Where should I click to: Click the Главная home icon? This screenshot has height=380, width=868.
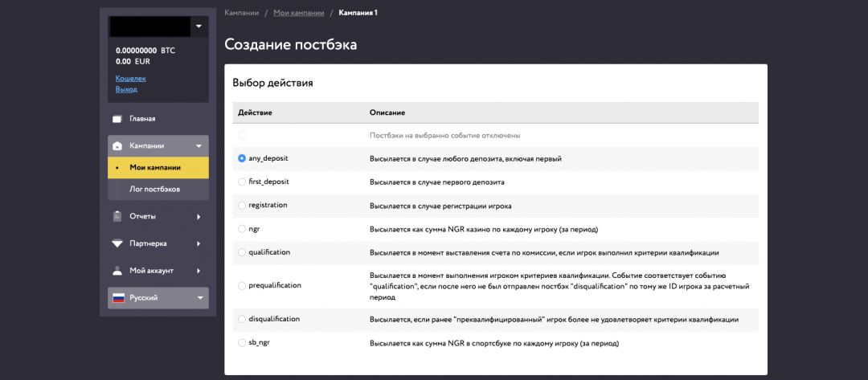coord(117,119)
